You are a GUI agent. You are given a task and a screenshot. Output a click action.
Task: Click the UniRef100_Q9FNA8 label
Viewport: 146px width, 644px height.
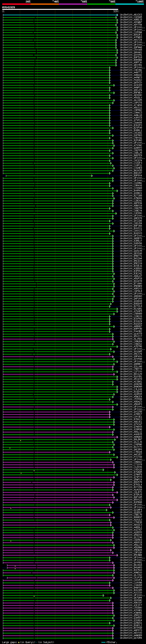click(131, 47)
